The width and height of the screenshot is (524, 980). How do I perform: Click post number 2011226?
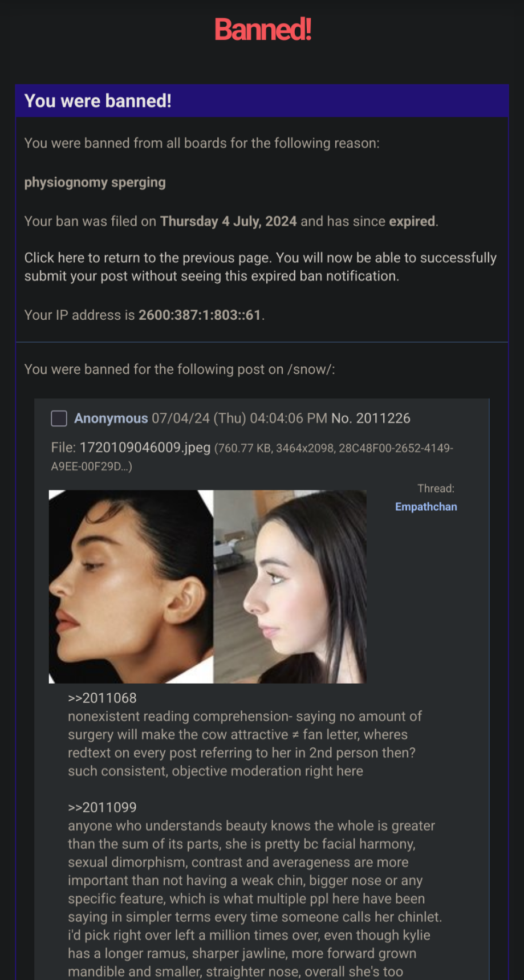tap(383, 418)
